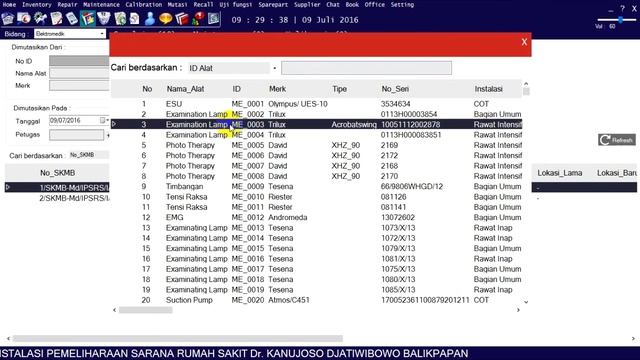Select serial number 10051112002878
Image resolution: width=640 pixels, height=360 pixels.
pos(410,124)
